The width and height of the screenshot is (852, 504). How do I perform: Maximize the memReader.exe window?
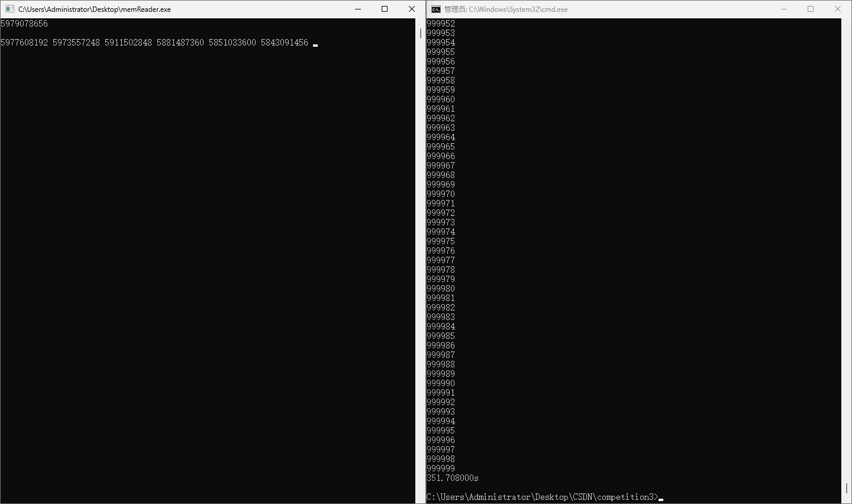click(x=385, y=9)
